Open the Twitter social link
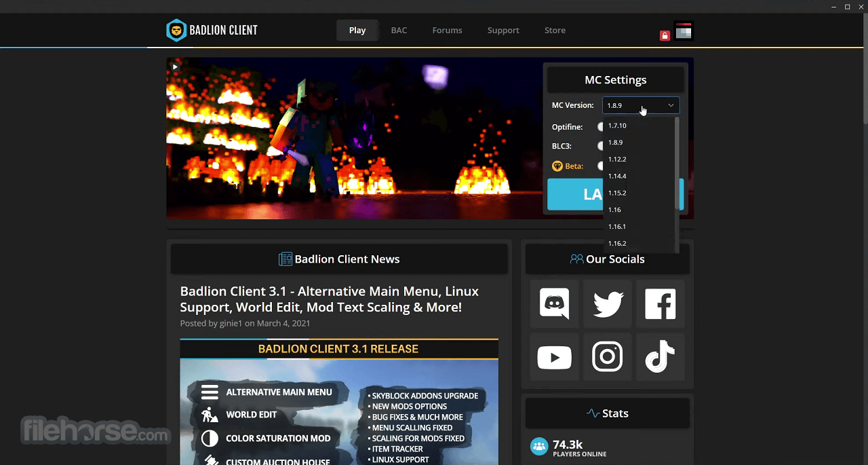This screenshot has height=465, width=868. click(x=608, y=303)
